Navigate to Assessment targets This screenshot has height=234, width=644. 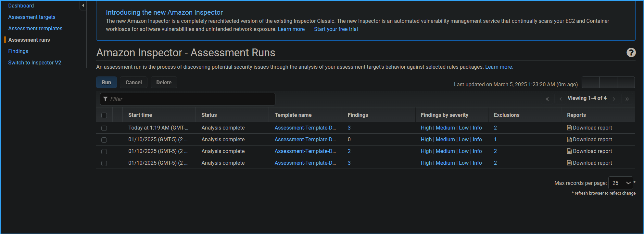pyautogui.click(x=32, y=17)
